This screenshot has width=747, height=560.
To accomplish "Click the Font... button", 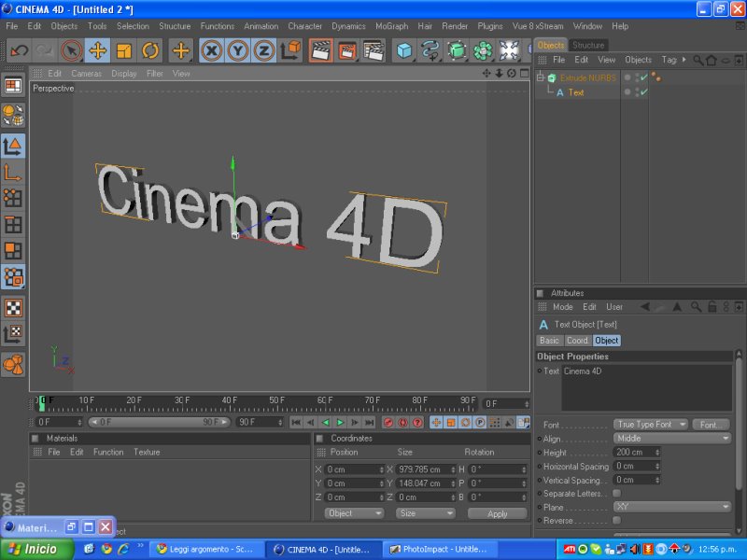I will pos(711,425).
